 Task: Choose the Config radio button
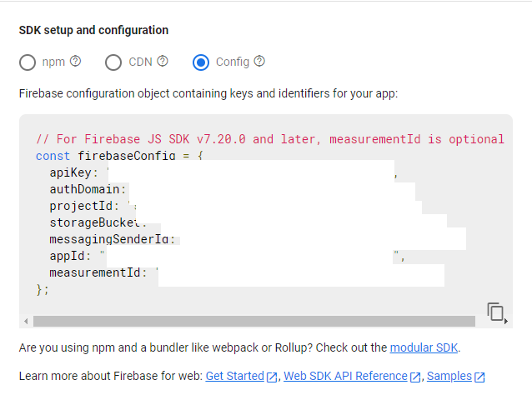pyautogui.click(x=201, y=62)
